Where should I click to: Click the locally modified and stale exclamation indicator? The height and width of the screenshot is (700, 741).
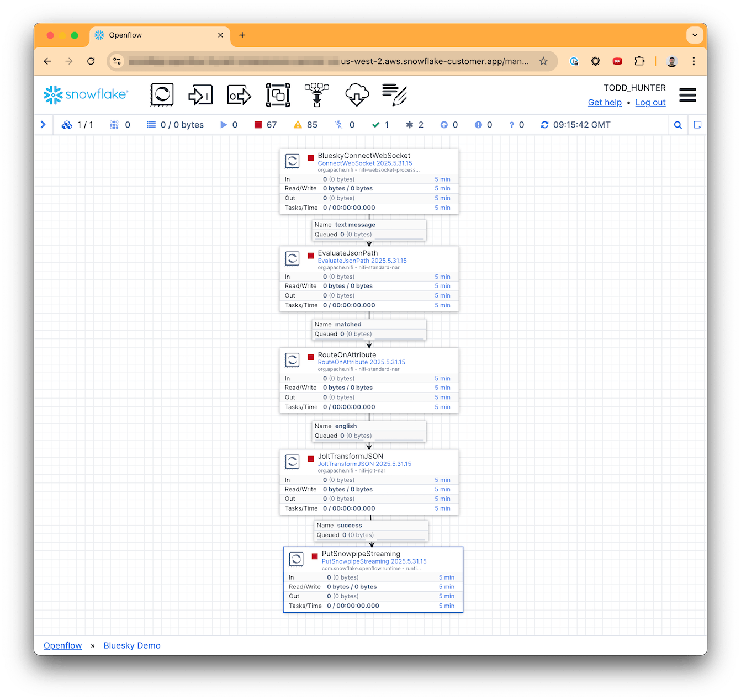coord(483,125)
